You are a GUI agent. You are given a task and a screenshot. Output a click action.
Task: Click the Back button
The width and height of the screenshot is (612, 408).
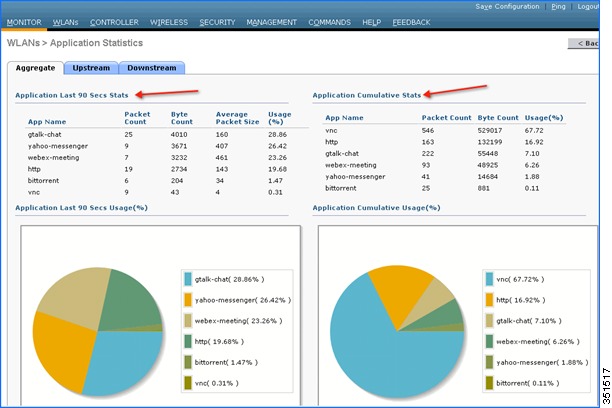click(x=584, y=43)
